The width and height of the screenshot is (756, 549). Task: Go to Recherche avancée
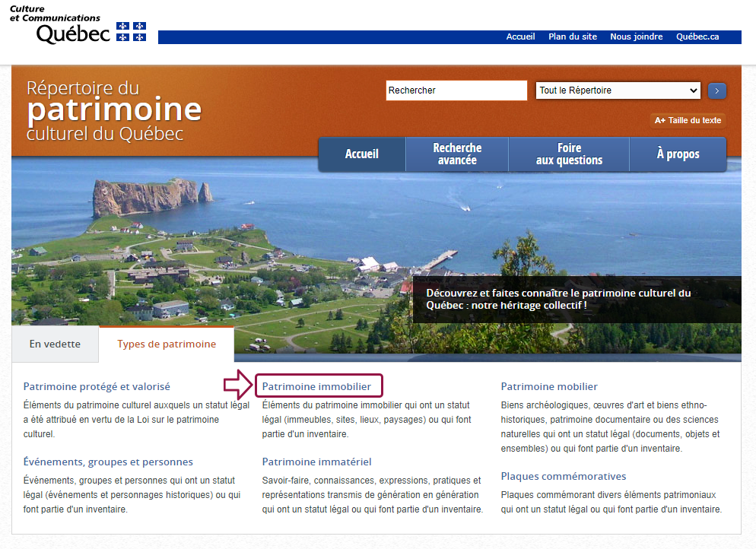click(x=457, y=154)
